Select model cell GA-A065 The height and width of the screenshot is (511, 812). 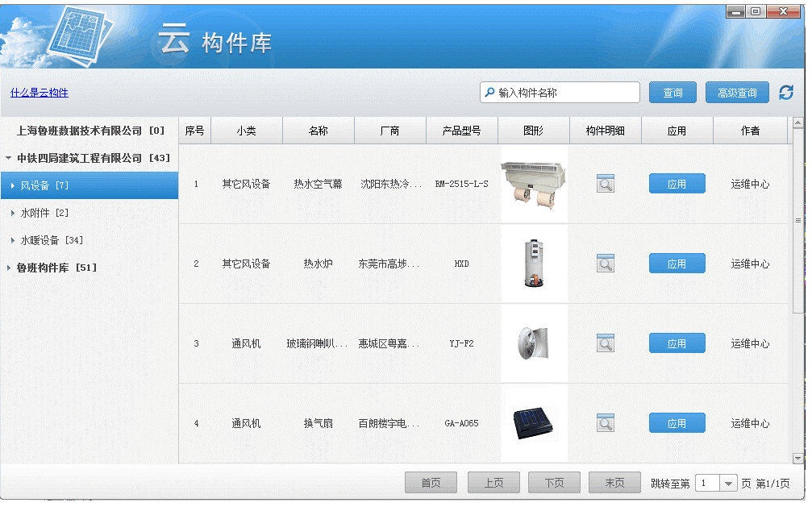click(461, 423)
